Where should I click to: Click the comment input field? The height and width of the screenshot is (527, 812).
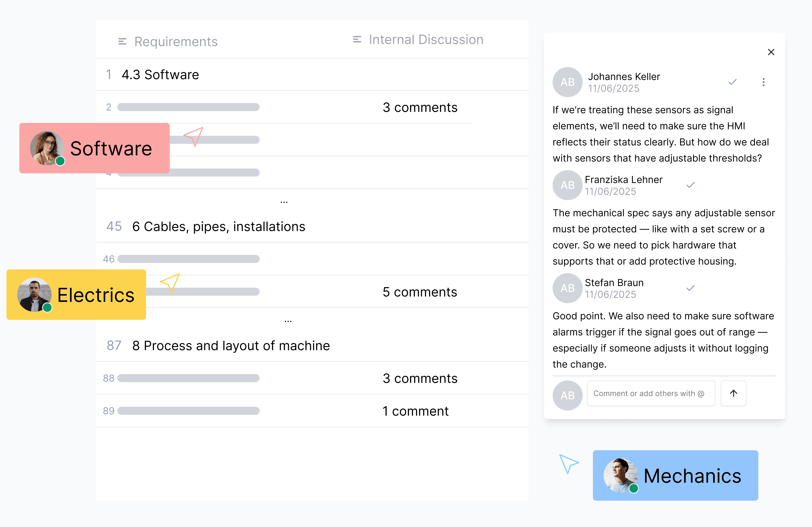(650, 393)
